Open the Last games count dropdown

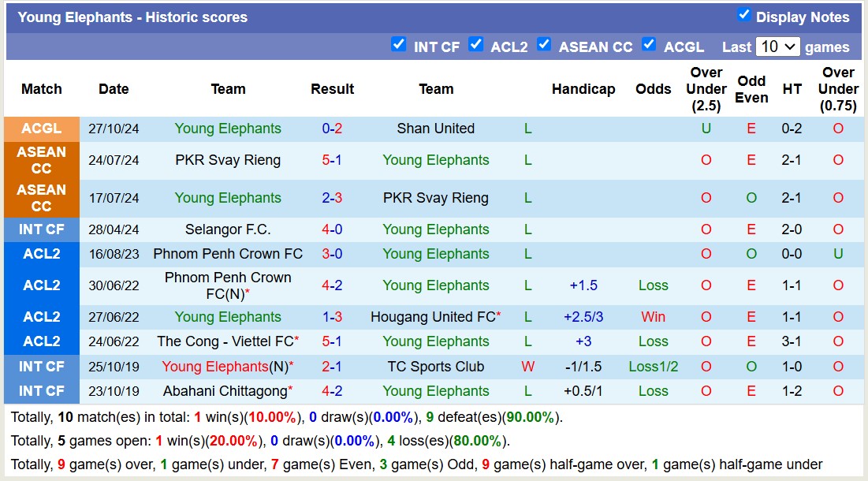tap(777, 47)
